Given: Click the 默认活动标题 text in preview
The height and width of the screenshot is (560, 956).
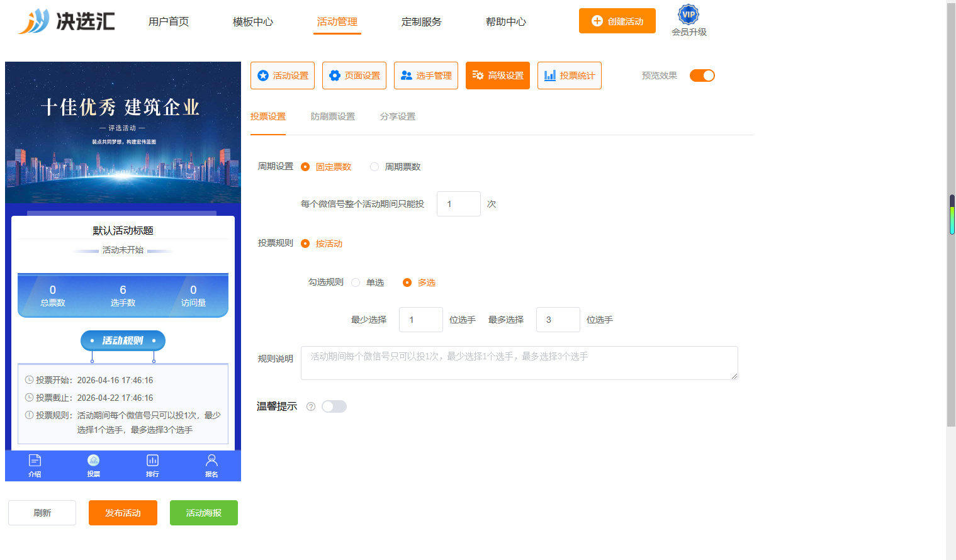Looking at the screenshot, I should tap(123, 231).
